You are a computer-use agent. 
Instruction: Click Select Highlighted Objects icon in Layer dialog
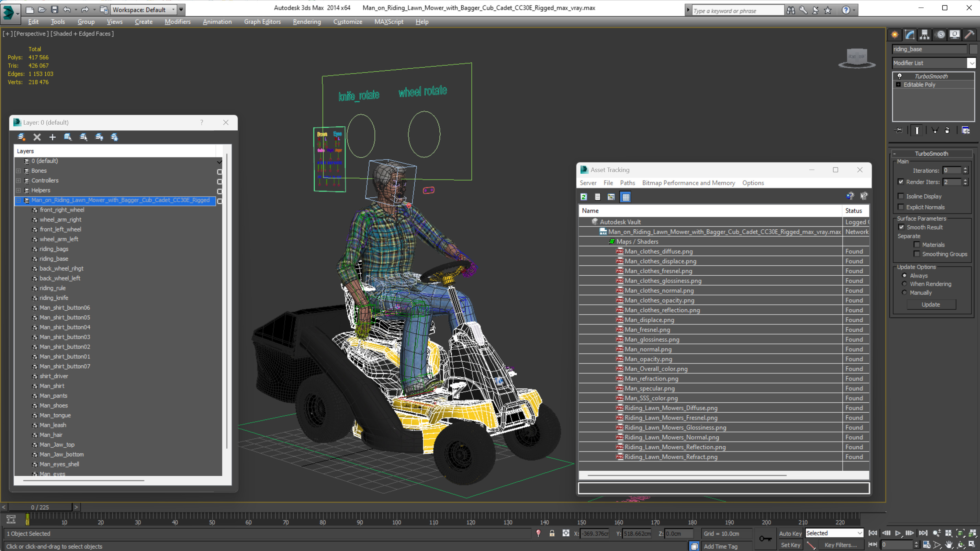click(68, 137)
